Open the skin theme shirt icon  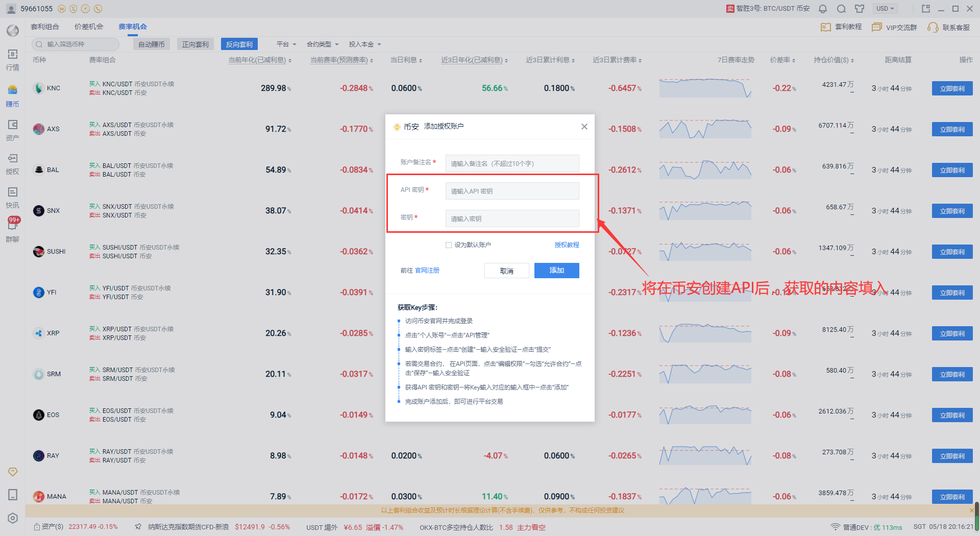(x=860, y=9)
